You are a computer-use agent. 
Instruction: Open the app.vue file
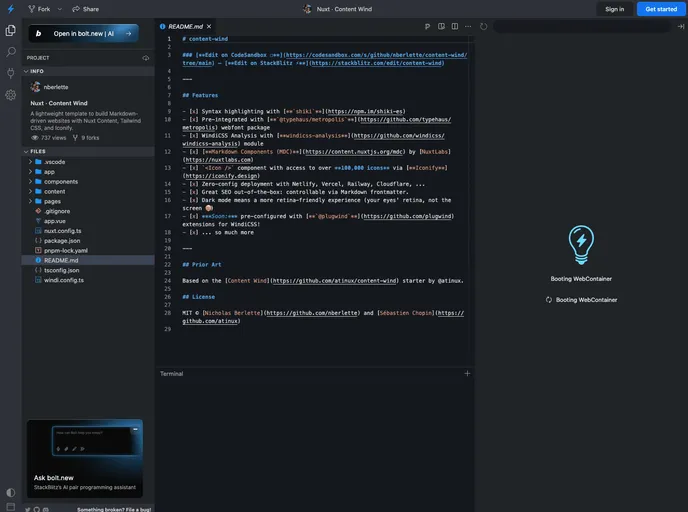pyautogui.click(x=88, y=221)
